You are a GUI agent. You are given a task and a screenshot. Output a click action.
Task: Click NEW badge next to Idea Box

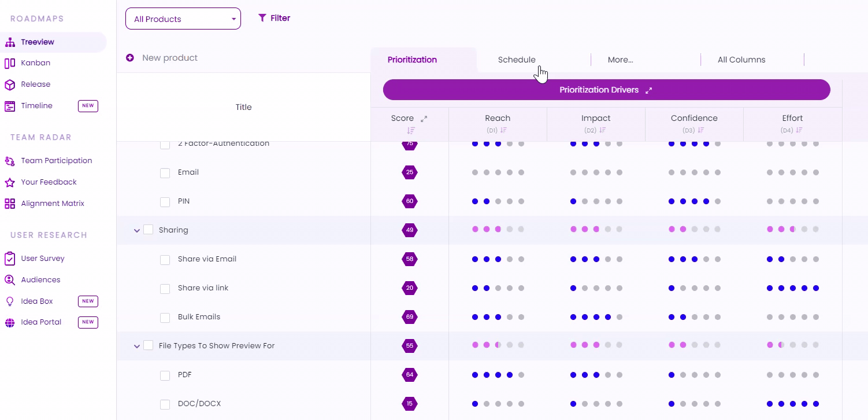88,301
